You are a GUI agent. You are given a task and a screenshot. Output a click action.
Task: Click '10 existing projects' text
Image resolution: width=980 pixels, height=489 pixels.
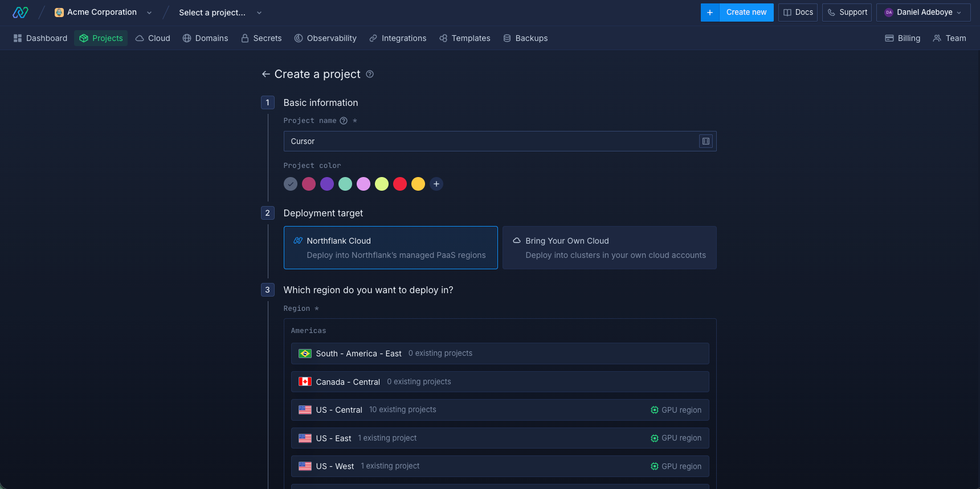pyautogui.click(x=403, y=410)
